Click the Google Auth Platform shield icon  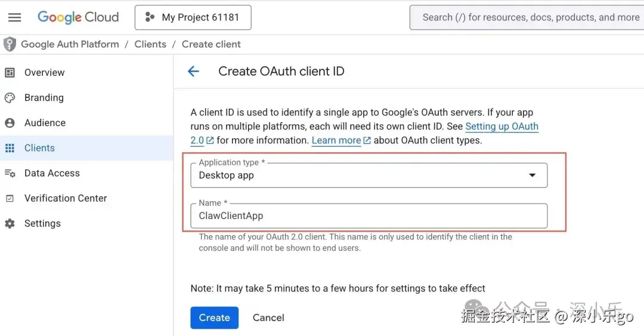10,44
